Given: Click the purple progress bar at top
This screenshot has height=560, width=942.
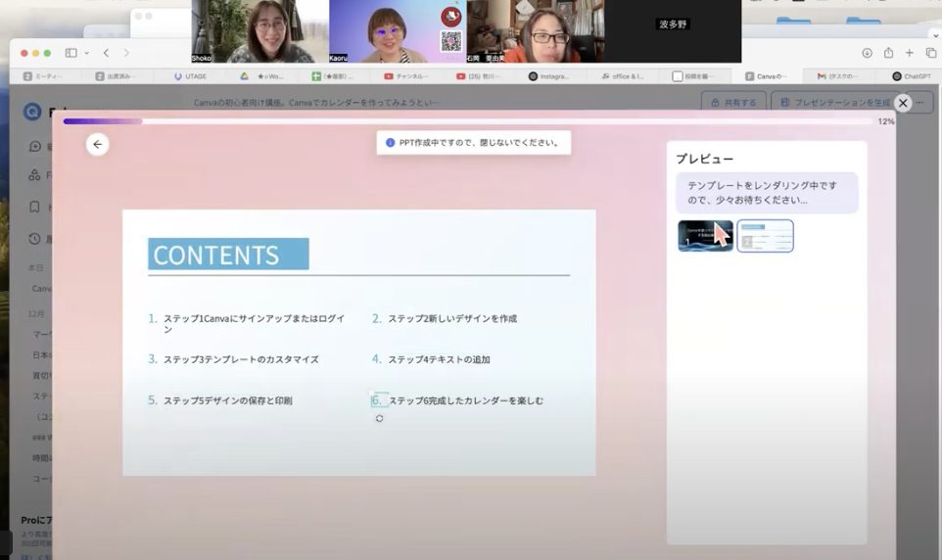Looking at the screenshot, I should pos(103,121).
